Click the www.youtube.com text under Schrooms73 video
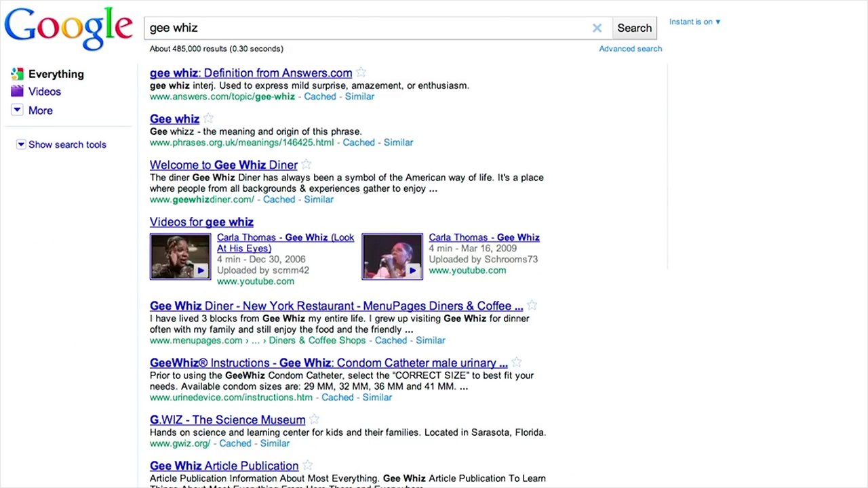The height and width of the screenshot is (488, 868). tap(467, 270)
